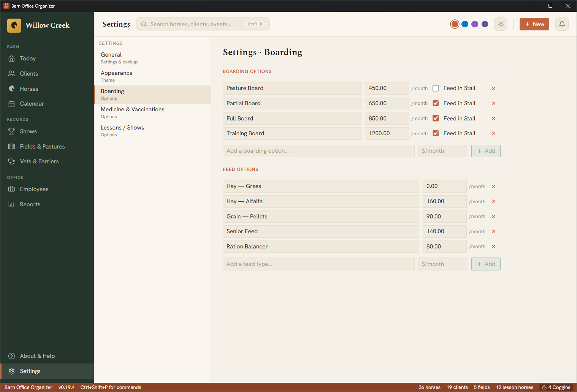Click the 450.00 price field
Viewport: 577px width, 392px height.
pos(387,88)
